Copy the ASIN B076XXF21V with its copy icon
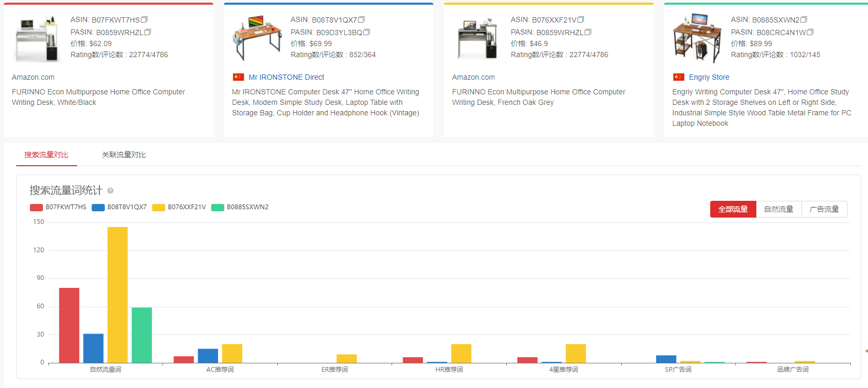868x388 pixels. click(x=581, y=20)
